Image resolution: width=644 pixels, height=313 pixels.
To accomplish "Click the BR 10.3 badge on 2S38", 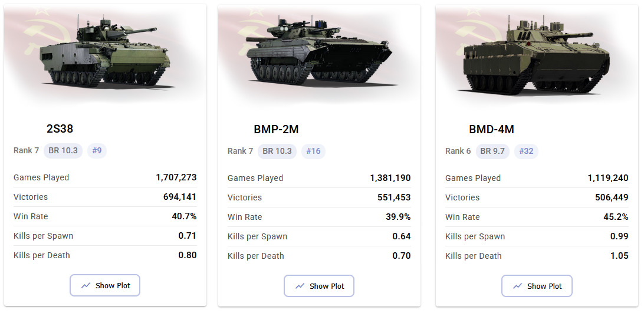I will click(x=63, y=151).
